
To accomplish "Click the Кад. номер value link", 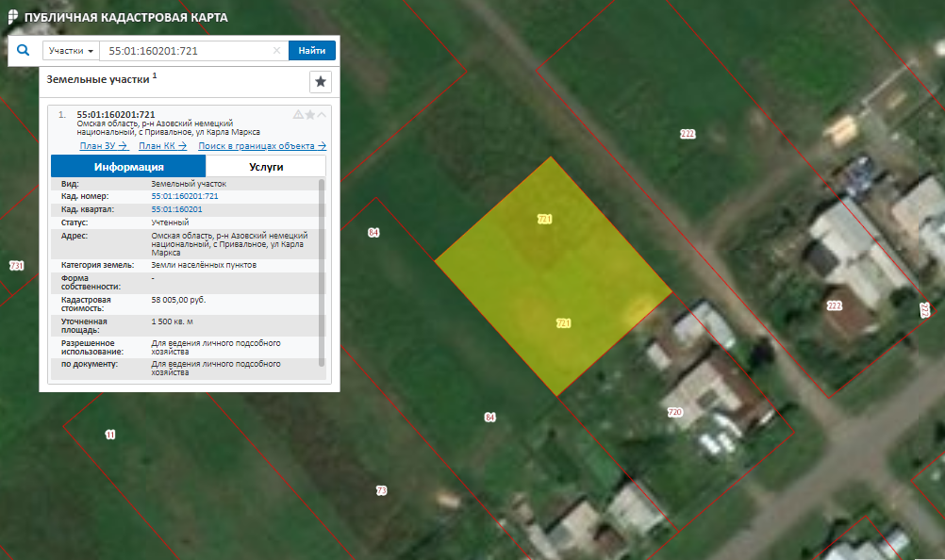I will point(184,196).
